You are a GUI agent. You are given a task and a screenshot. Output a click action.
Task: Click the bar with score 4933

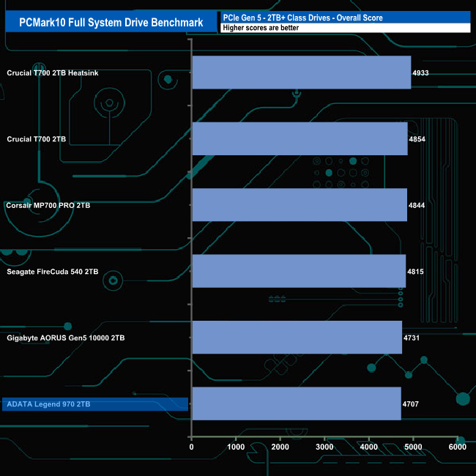[302, 72]
